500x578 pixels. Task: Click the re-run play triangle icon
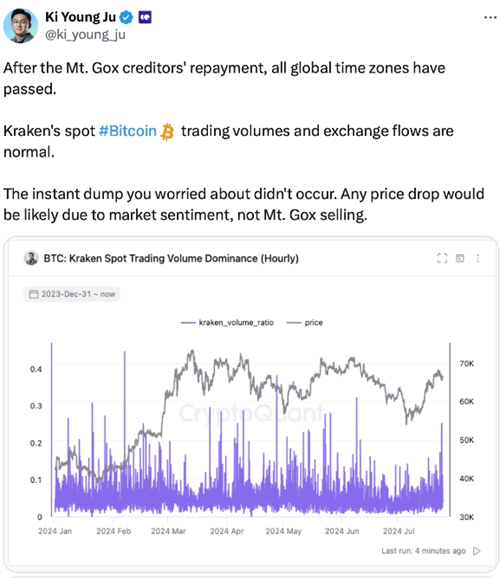pos(476,551)
